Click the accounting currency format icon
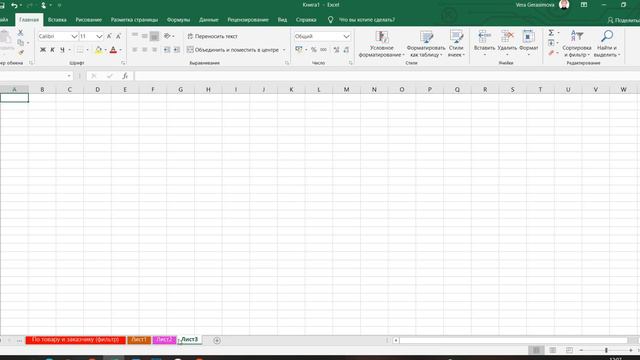Image resolution: width=640 pixels, height=360 pixels. (x=299, y=50)
